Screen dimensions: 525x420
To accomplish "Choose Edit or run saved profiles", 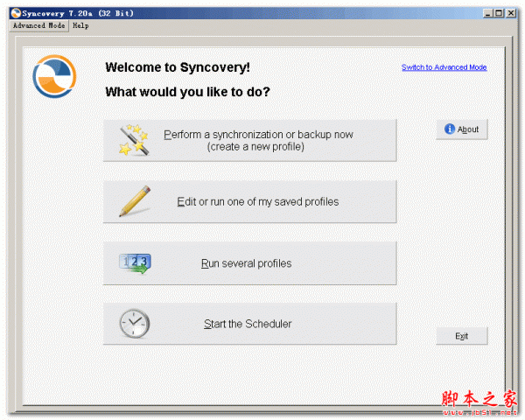I will [249, 201].
